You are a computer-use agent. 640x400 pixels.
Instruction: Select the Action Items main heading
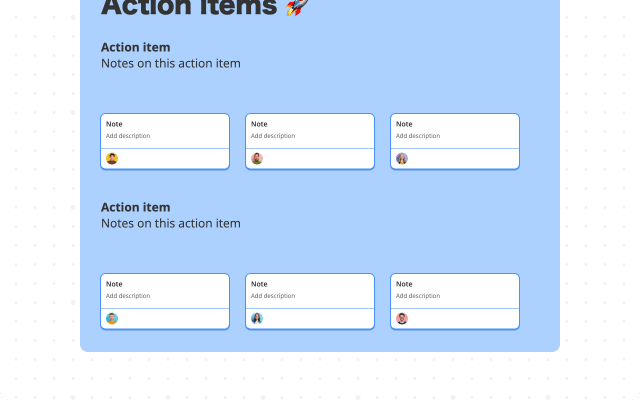[189, 8]
